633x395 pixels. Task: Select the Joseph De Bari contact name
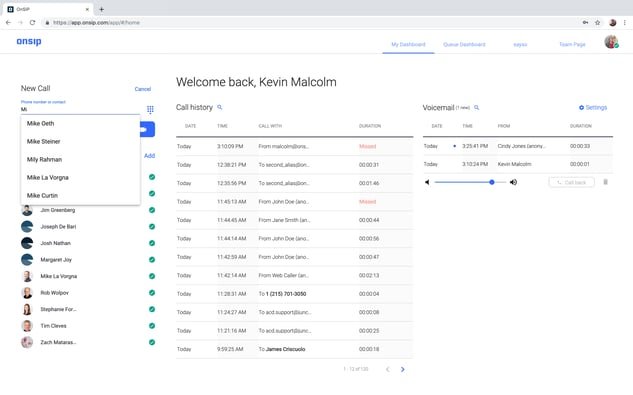click(x=58, y=227)
